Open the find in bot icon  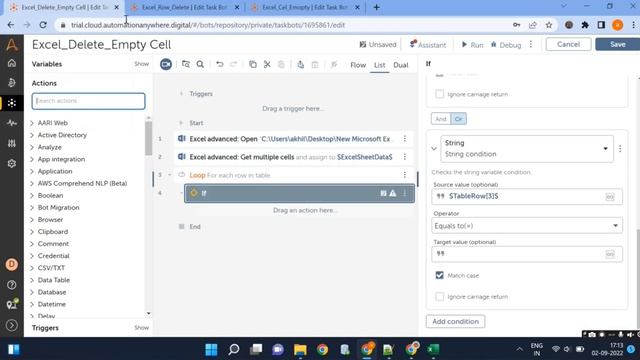click(186, 64)
